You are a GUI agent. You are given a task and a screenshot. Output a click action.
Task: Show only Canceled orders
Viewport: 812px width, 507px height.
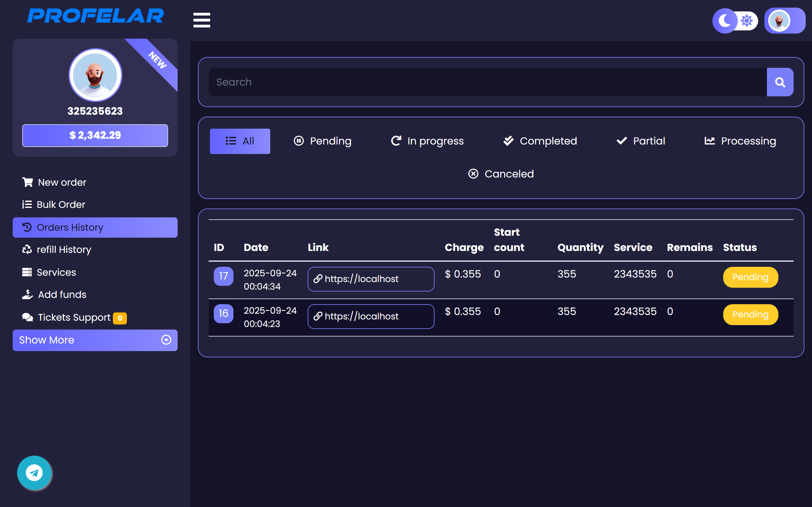tap(501, 174)
